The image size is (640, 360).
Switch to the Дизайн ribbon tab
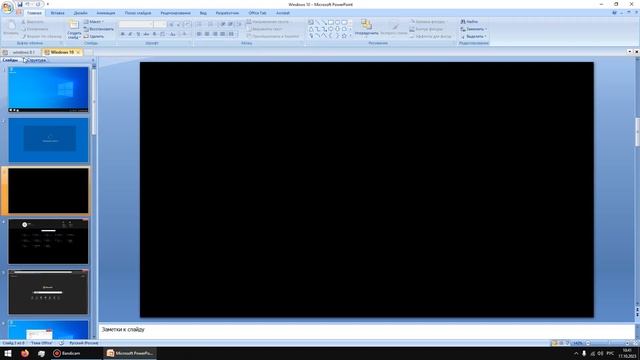tap(80, 13)
